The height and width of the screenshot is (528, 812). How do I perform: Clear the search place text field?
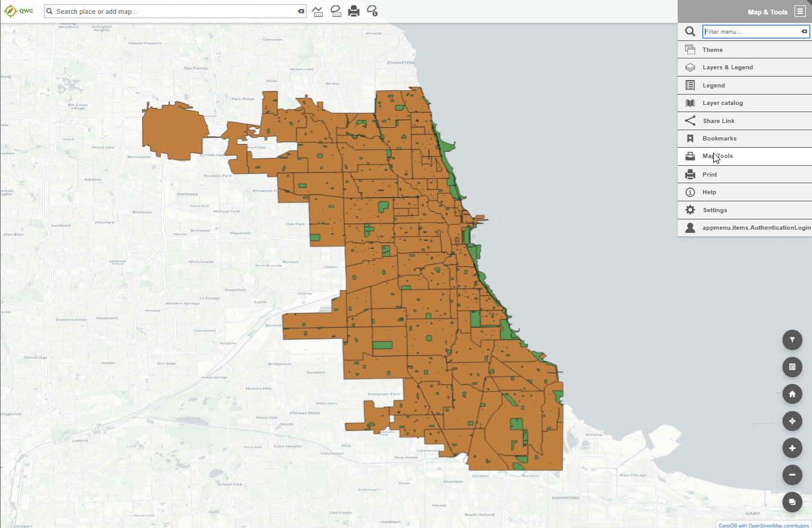coord(301,11)
